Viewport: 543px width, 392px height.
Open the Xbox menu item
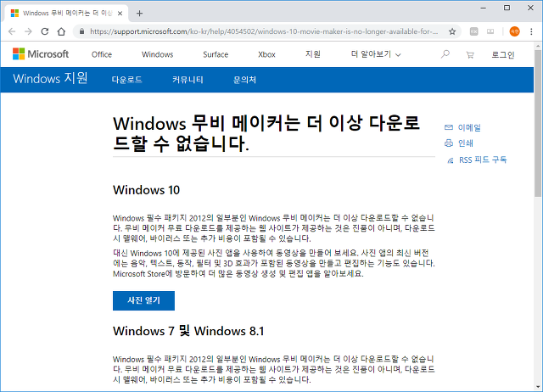click(266, 54)
